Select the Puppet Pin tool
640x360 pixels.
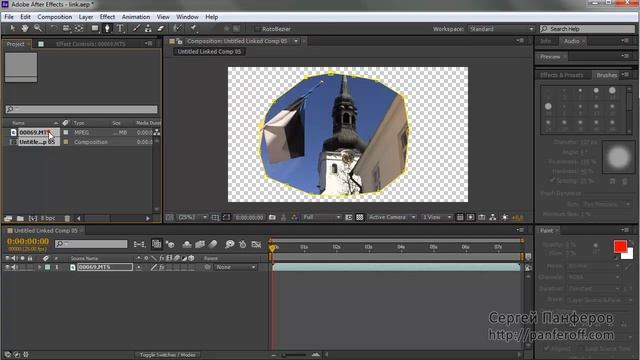tap(193, 28)
